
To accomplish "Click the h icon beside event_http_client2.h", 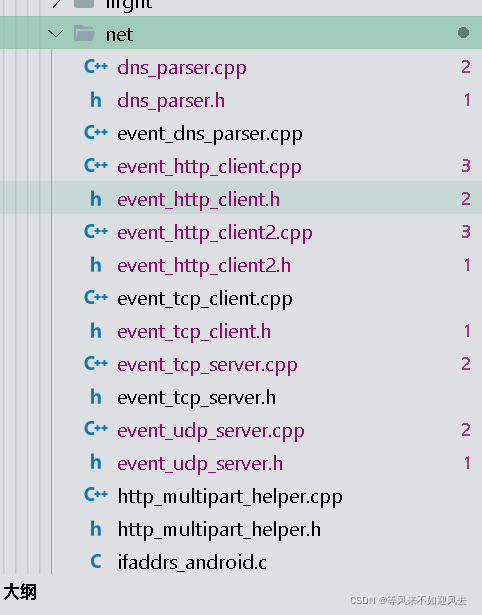I will pyautogui.click(x=96, y=264).
